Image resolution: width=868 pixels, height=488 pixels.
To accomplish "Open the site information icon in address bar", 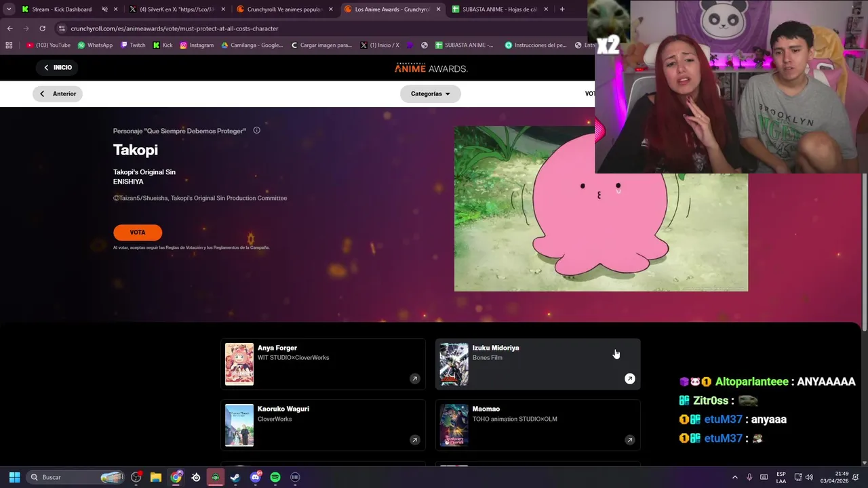I will pos(62,28).
